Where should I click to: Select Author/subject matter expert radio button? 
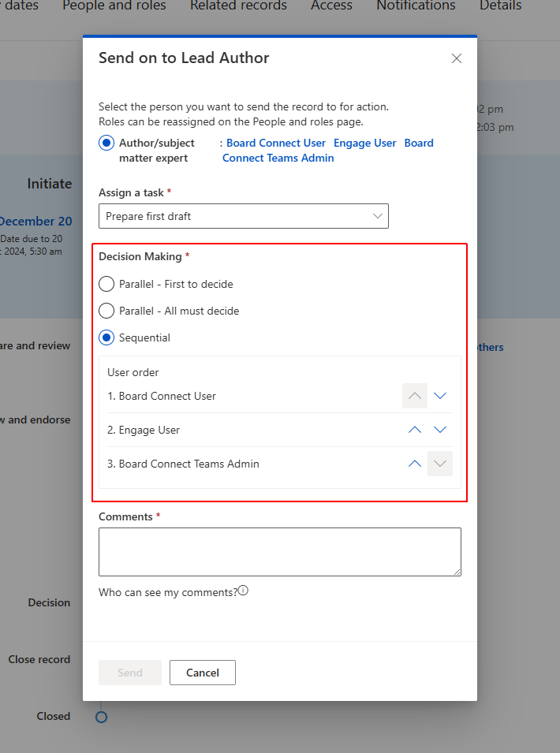point(106,144)
